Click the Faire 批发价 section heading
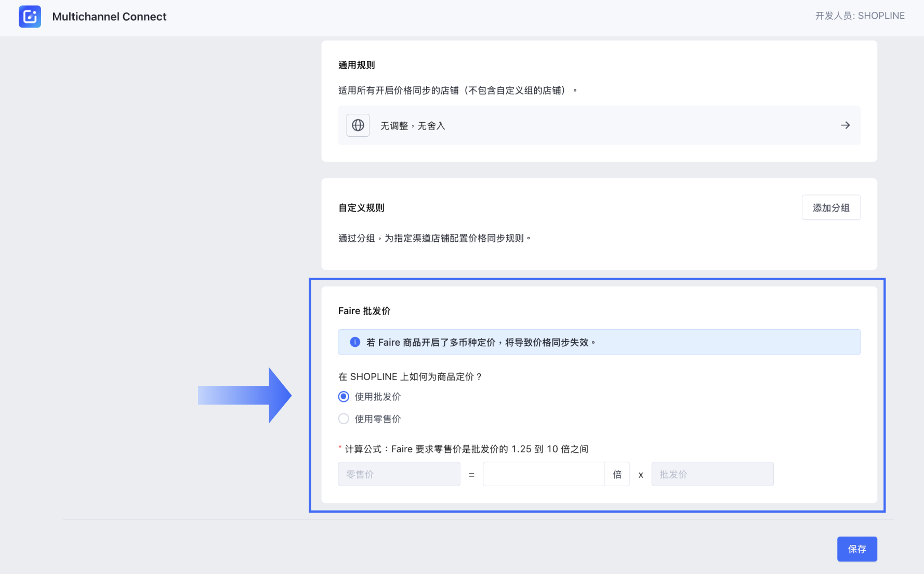Screen dimensions: 924x574 364,311
